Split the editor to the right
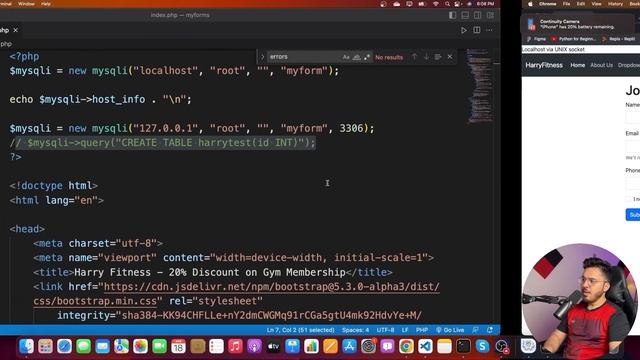This screenshot has width=640, height=360. [x=476, y=30]
